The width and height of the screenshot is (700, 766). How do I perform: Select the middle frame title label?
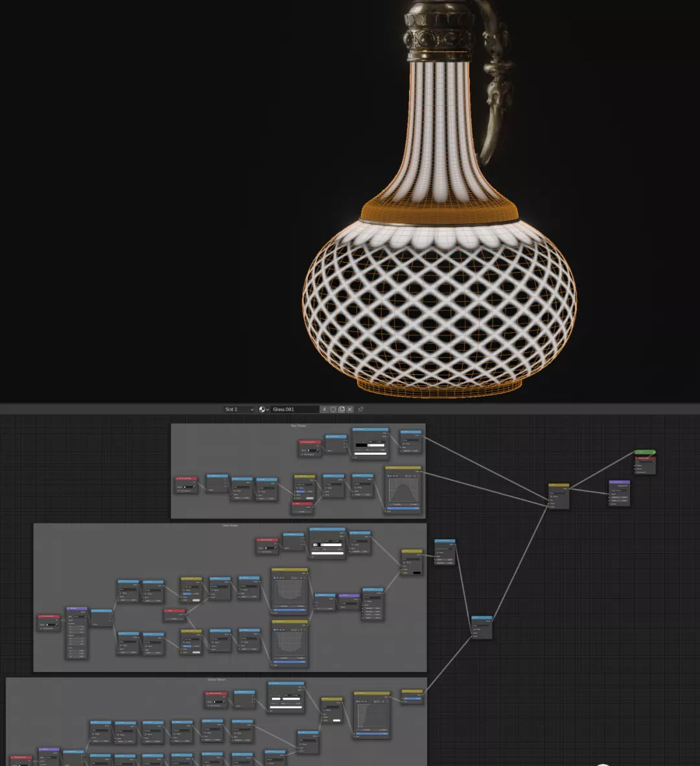click(230, 525)
